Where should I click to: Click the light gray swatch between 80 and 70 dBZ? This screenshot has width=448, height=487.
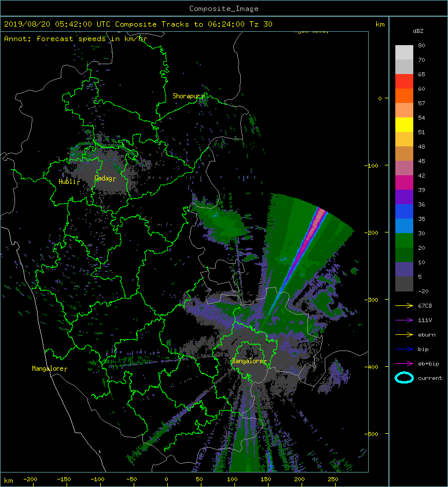404,53
